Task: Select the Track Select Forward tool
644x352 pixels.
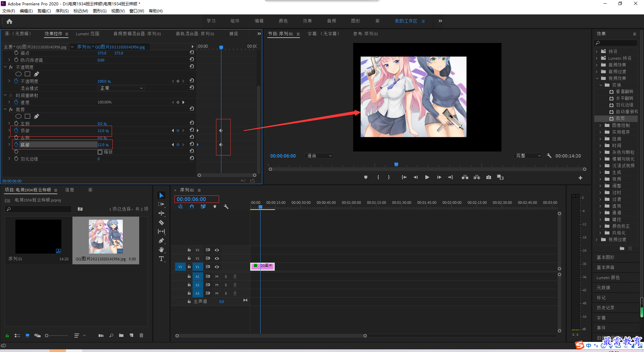Action: pos(161,204)
